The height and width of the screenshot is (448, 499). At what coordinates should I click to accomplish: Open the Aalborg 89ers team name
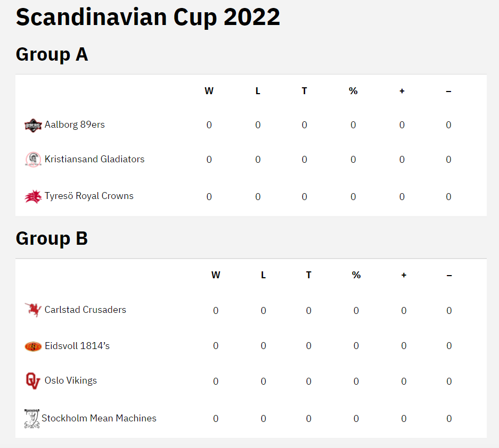[x=75, y=125]
